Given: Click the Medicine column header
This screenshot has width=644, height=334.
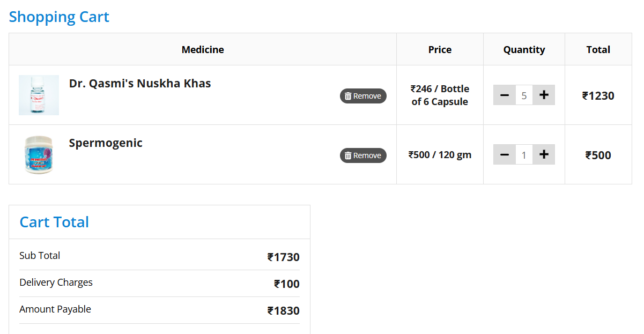Looking at the screenshot, I should tap(203, 50).
